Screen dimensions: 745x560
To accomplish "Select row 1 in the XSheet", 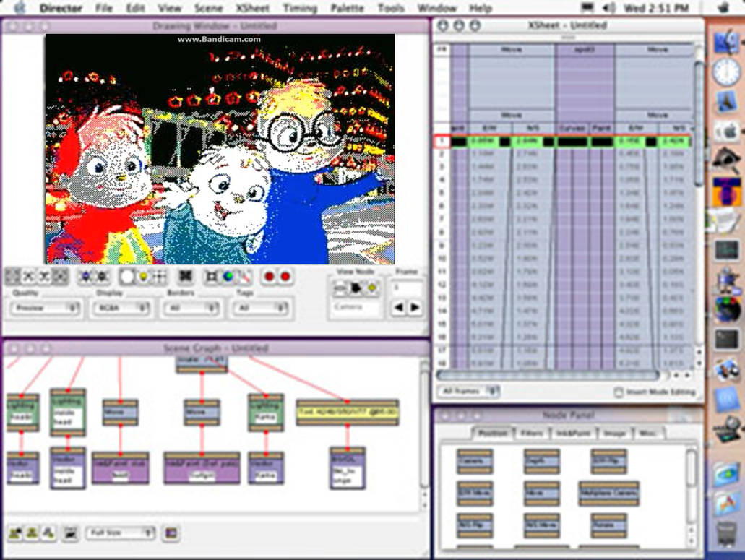I will [x=442, y=141].
